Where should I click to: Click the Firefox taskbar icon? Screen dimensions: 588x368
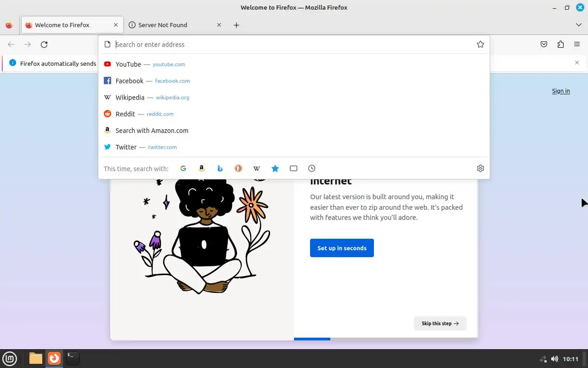(x=54, y=358)
